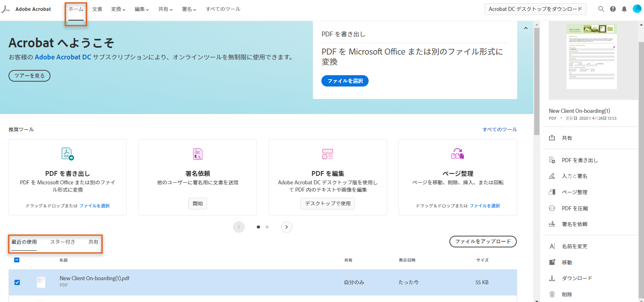Click the main page vertical scrollbar
Screen dimensions: 644x302
click(x=537, y=81)
